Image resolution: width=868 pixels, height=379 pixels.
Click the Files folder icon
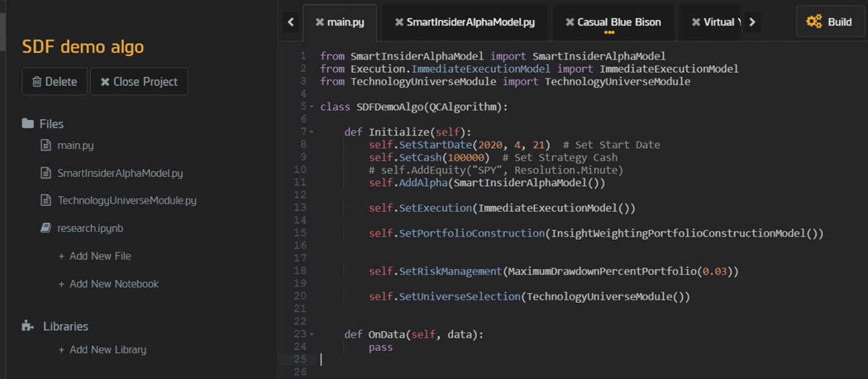[28, 123]
